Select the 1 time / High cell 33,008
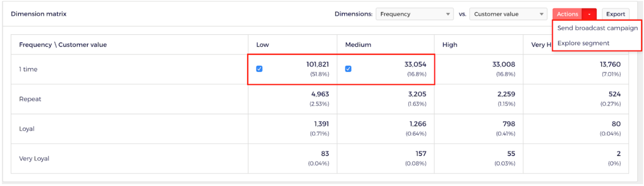This screenshot has height=186, width=644. 479,70
